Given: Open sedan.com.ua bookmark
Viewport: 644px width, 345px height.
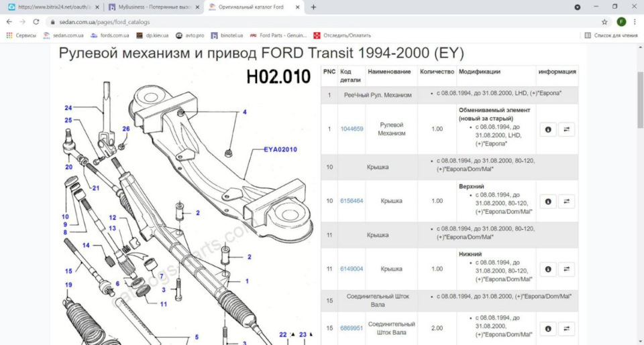Looking at the screenshot, I should 63,36.
